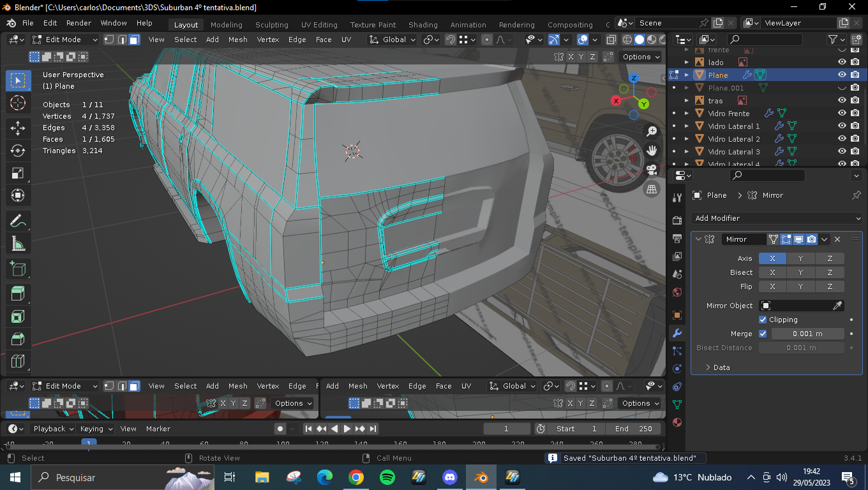Screen dimensions: 868x490
Task: Pick the Annotate pencil tool
Action: coord(18,221)
